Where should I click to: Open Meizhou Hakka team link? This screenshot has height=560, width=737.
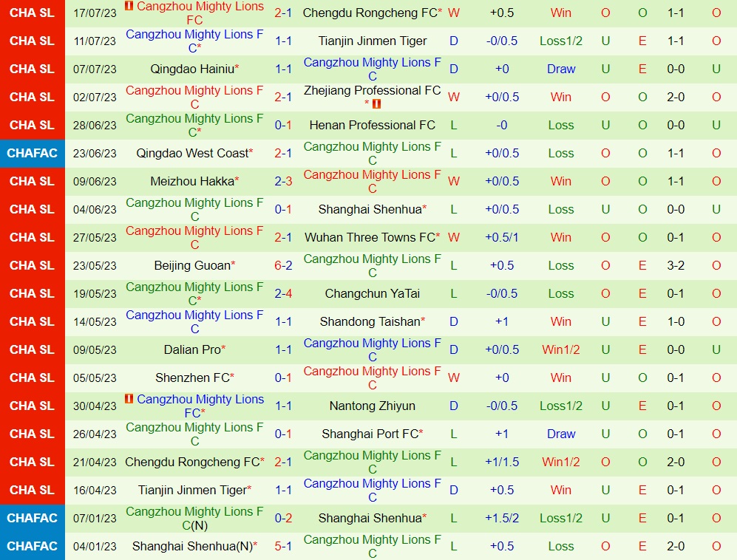coord(192,181)
